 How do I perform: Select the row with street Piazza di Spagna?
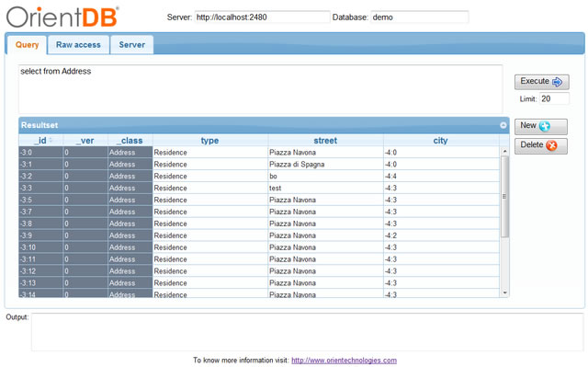click(259, 165)
